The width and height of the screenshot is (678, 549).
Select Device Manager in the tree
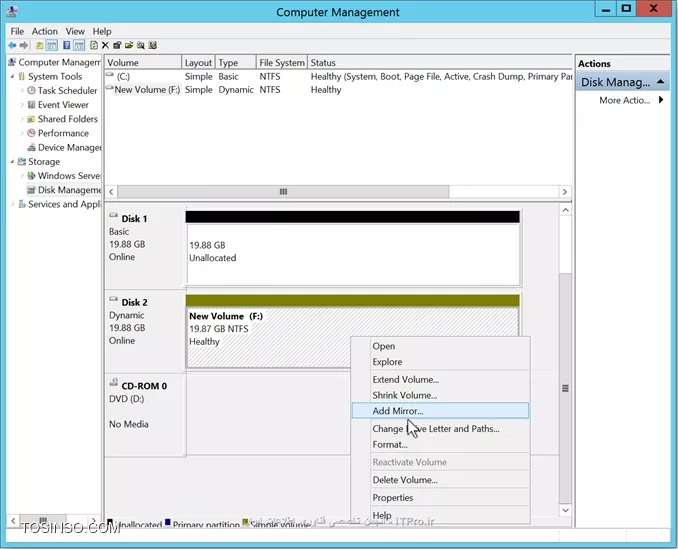(x=69, y=148)
